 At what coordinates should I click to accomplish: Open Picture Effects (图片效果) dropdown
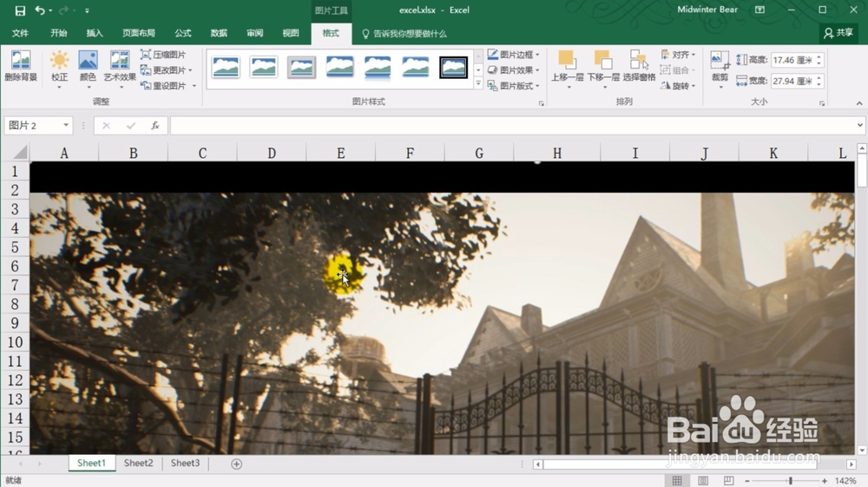click(513, 69)
